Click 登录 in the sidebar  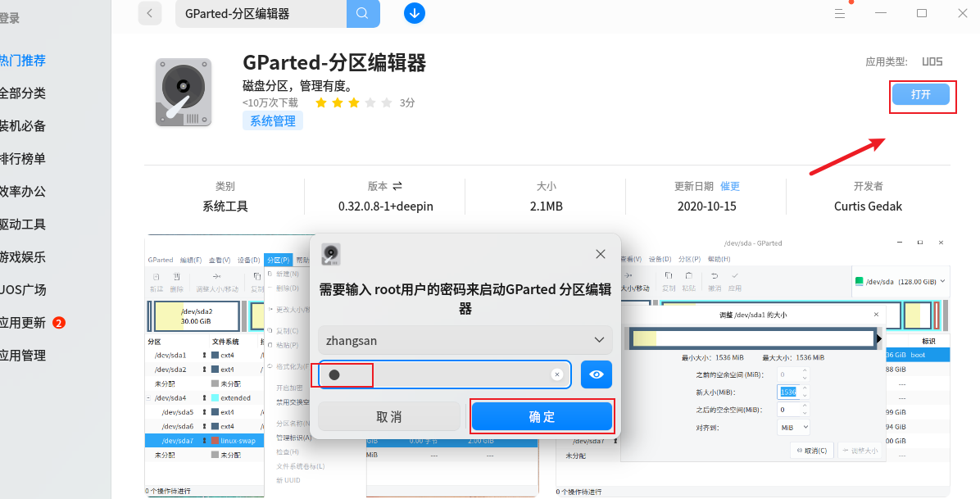(9, 18)
